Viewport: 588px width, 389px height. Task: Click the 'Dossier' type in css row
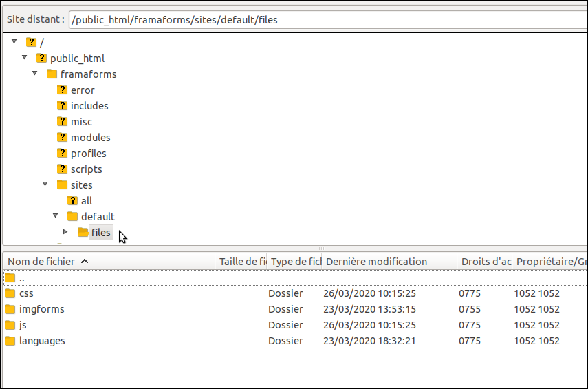pos(285,293)
